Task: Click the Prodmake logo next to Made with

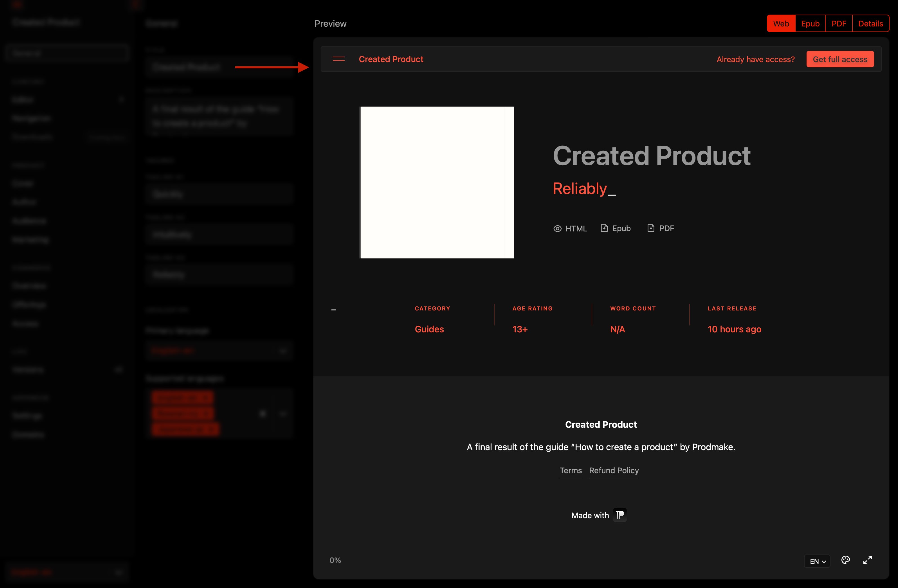Action: tap(619, 515)
